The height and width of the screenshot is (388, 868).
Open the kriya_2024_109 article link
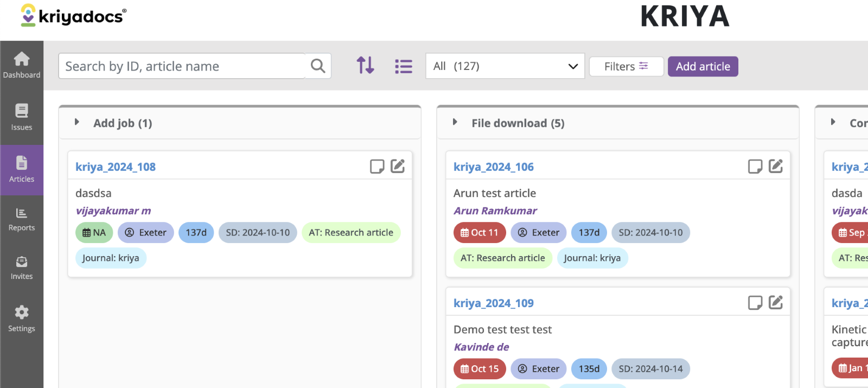[493, 303]
